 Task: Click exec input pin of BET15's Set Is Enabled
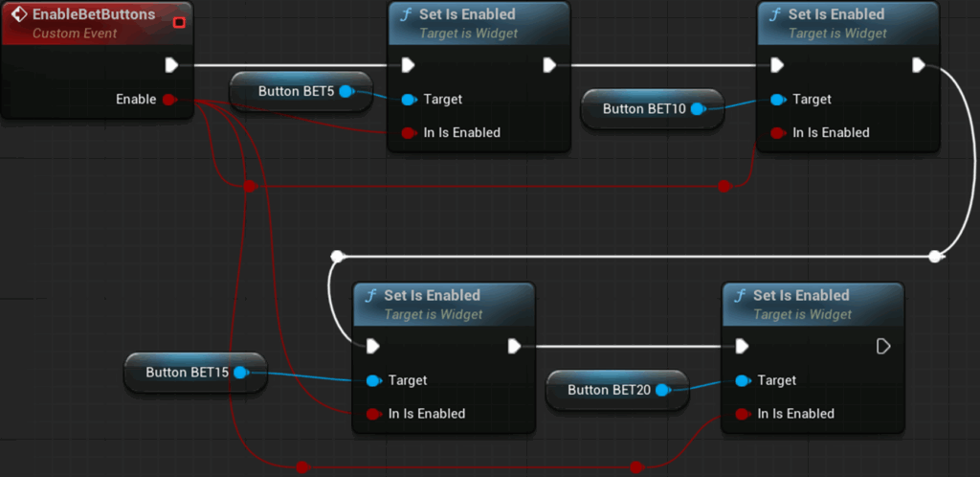pos(373,346)
